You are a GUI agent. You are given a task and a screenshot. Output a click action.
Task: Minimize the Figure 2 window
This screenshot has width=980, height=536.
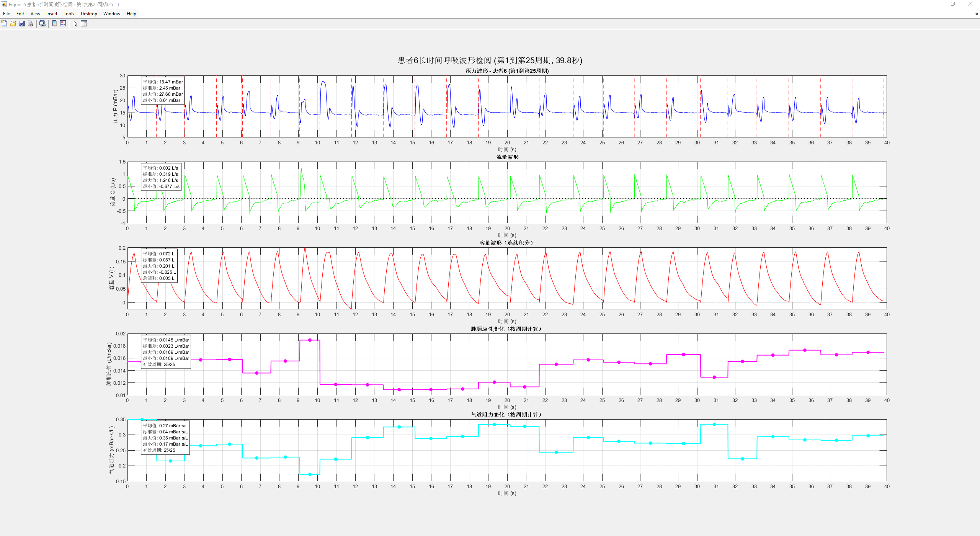(x=936, y=4)
